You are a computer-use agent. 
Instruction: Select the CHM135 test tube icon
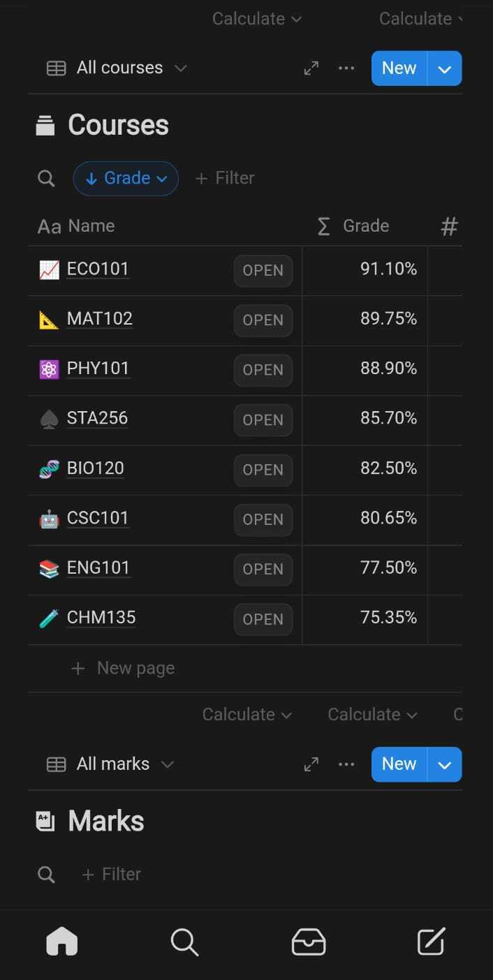tap(47, 618)
